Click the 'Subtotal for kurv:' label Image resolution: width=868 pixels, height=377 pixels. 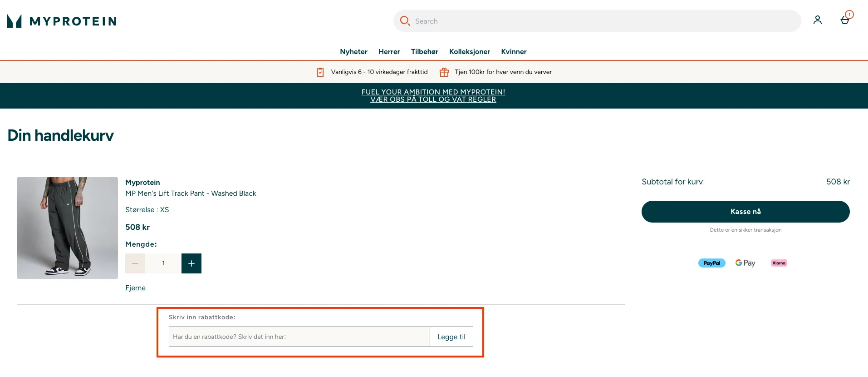673,182
